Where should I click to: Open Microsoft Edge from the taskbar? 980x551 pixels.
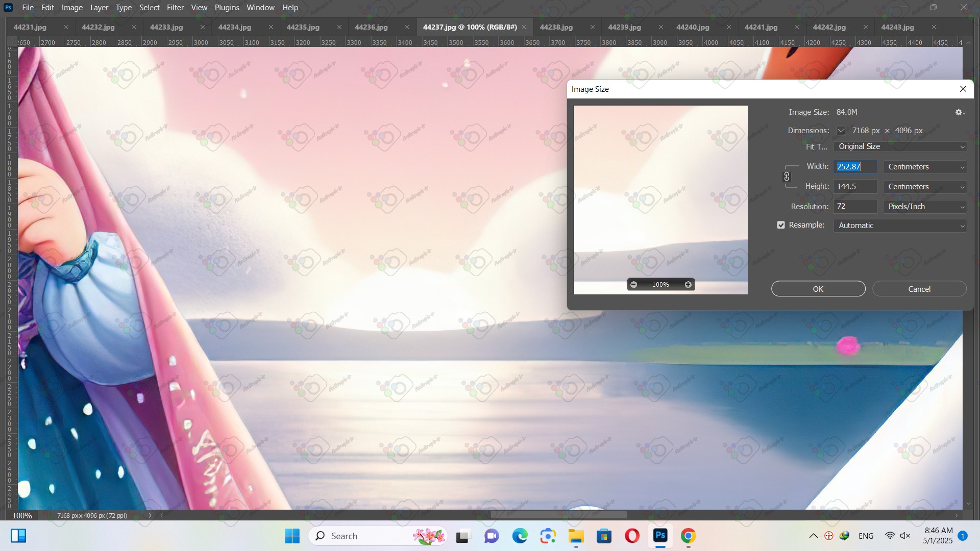coord(520,536)
